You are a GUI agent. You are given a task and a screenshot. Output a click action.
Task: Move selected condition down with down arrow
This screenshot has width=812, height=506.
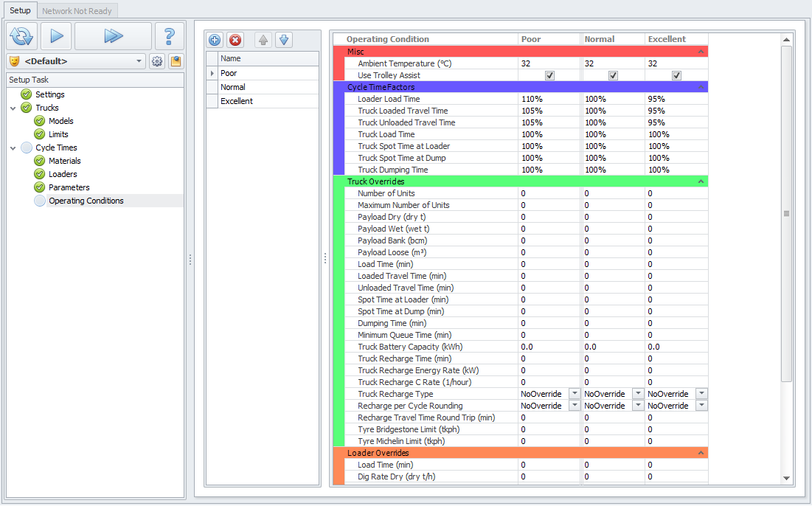tap(284, 40)
